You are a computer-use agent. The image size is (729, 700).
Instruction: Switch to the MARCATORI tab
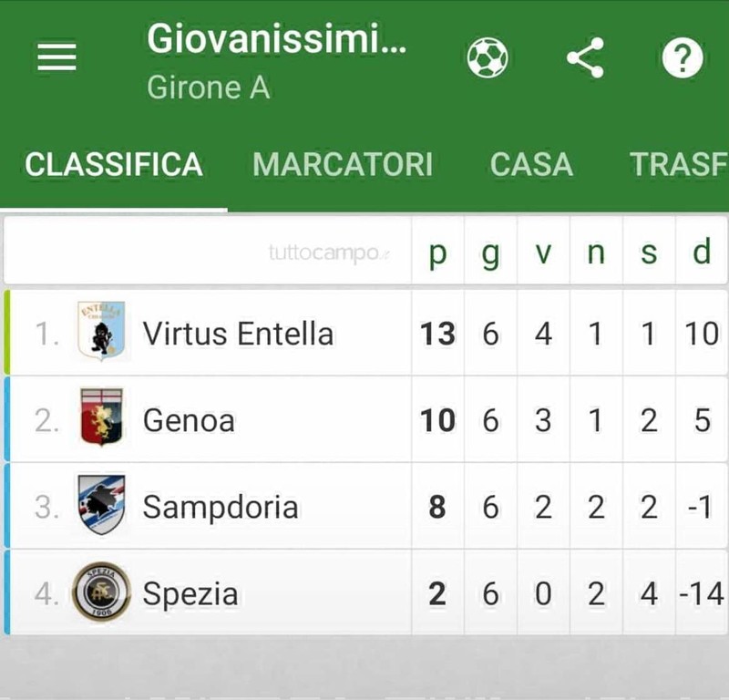343,165
